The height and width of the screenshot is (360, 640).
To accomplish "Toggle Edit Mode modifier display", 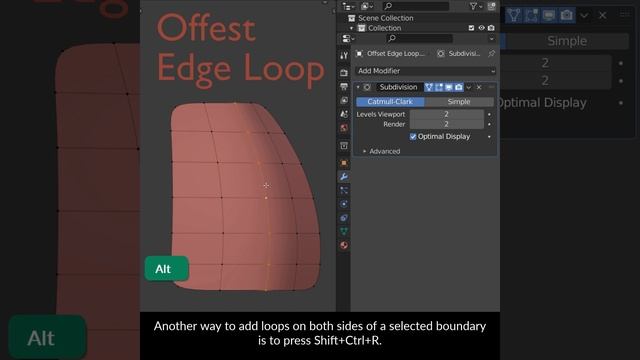I will 439,87.
